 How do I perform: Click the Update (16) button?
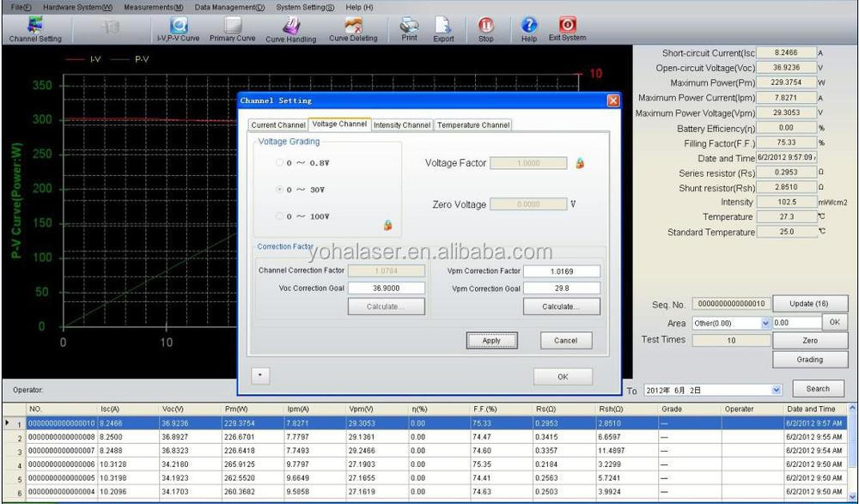click(x=810, y=303)
